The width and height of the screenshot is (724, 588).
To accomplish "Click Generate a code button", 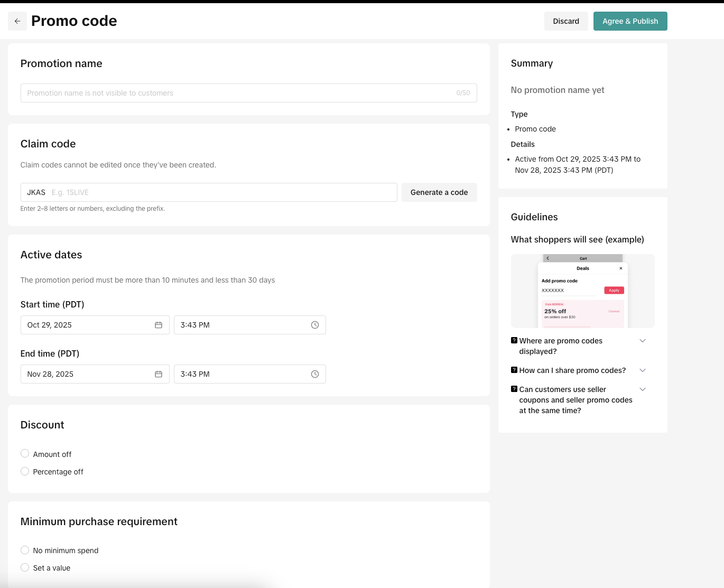I will point(439,192).
